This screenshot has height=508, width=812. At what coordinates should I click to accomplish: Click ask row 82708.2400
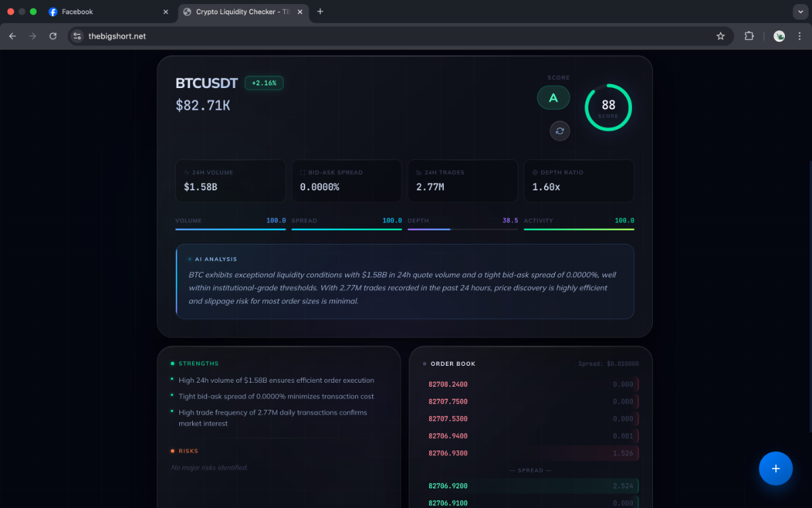tap(531, 384)
